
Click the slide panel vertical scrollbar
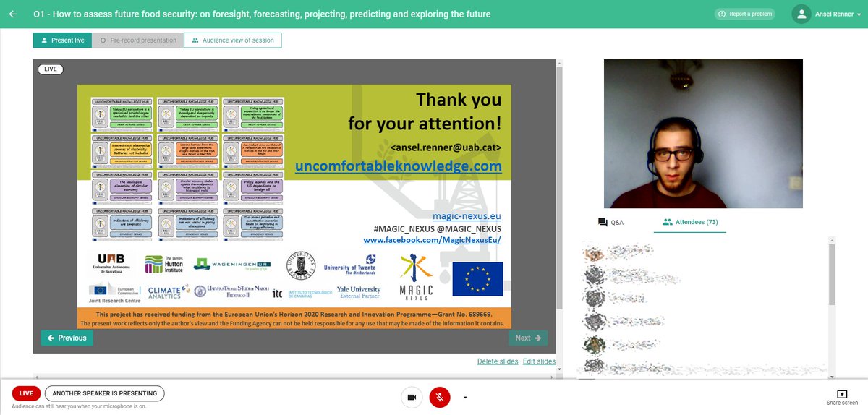pyautogui.click(x=558, y=188)
